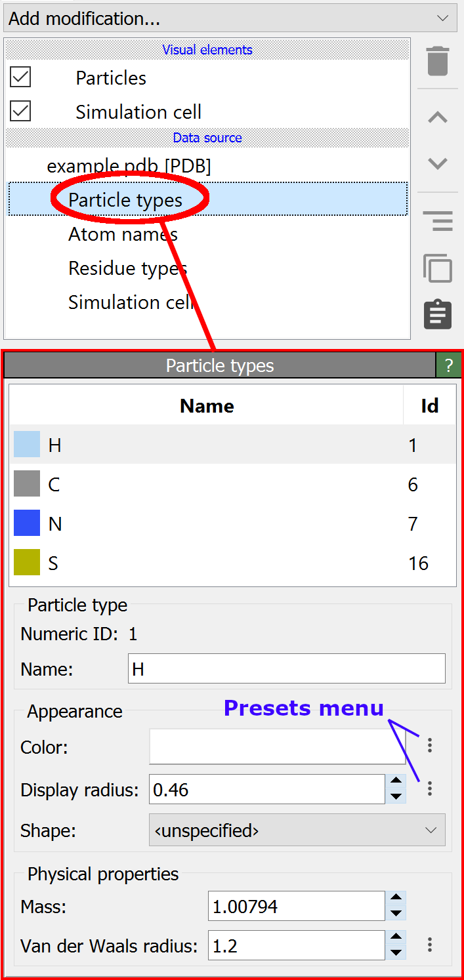Uncheck the Particles visual element checkbox
This screenshot has width=464, height=980.
click(20, 77)
